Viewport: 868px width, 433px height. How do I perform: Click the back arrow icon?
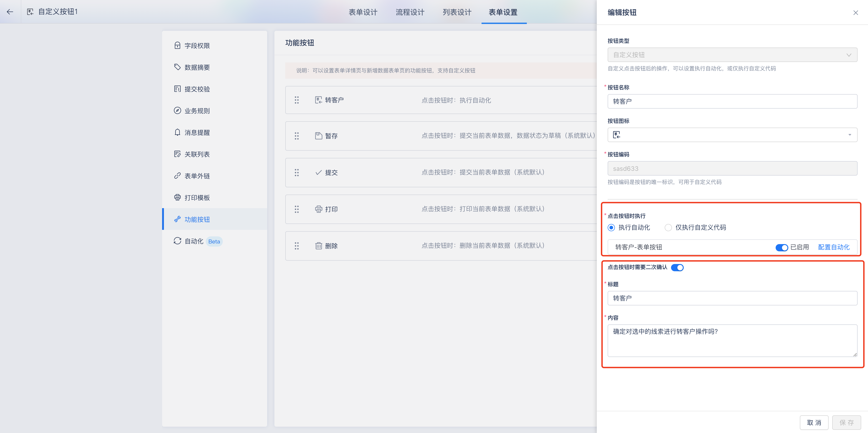[x=10, y=12]
